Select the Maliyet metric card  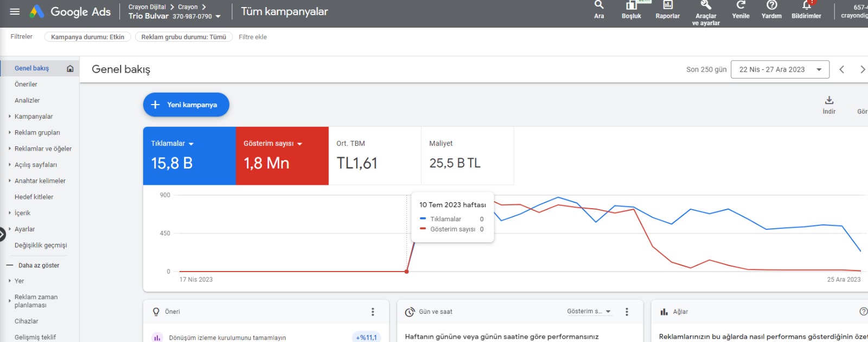pos(468,156)
